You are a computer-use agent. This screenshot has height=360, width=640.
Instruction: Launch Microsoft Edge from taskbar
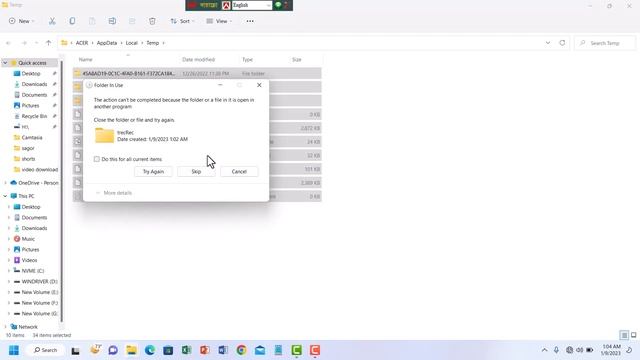150,350
